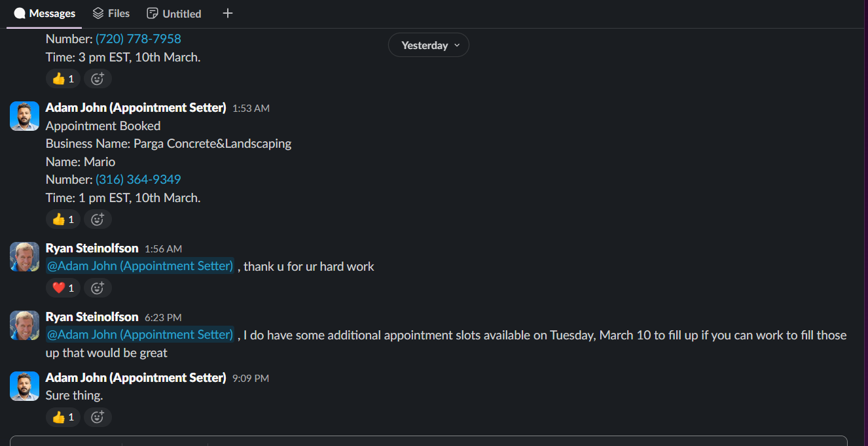Add reaction to Parga Concrete appointment message
This screenshot has height=446, width=868.
(98, 219)
